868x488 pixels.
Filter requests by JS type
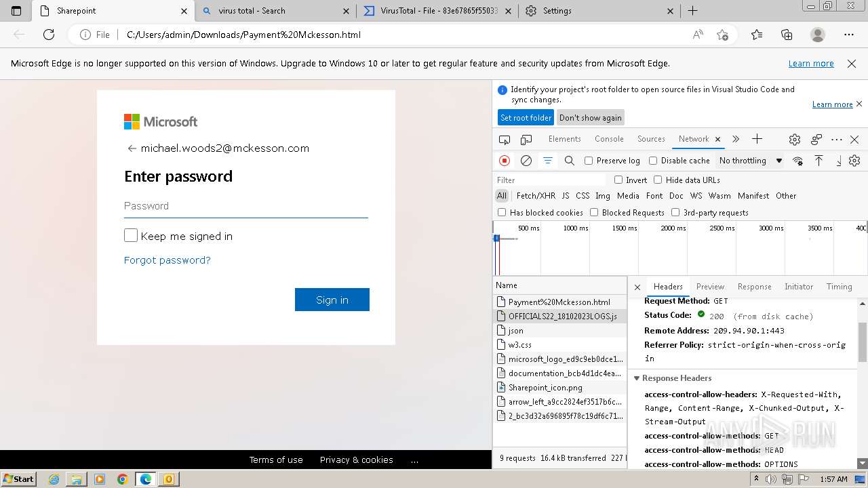pos(566,196)
